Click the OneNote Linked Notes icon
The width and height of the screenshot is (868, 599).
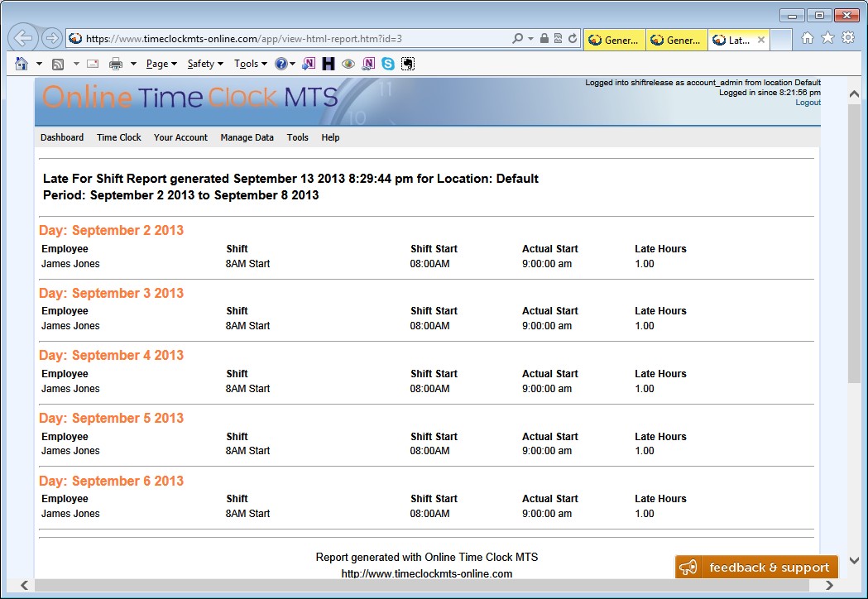pos(368,64)
